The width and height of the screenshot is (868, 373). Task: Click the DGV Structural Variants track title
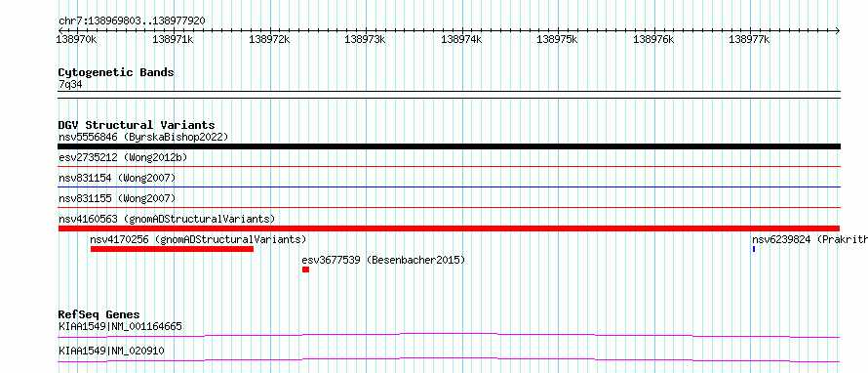137,125
